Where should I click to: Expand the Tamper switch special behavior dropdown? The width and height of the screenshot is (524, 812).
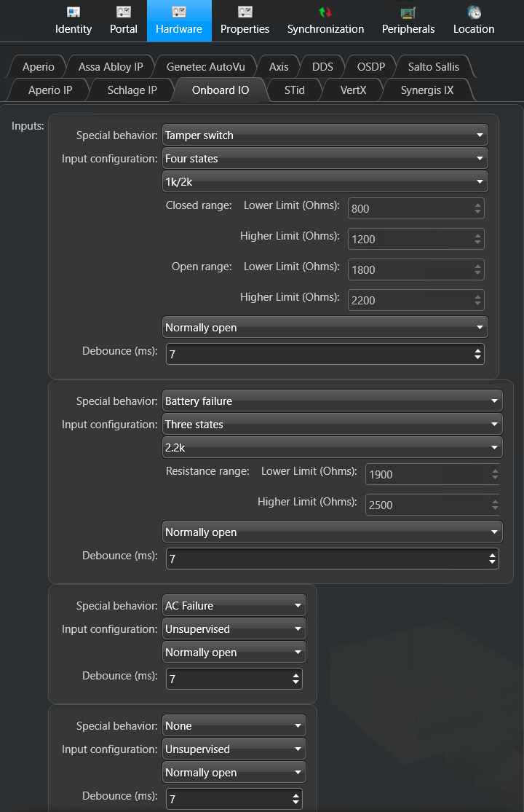pyautogui.click(x=325, y=135)
